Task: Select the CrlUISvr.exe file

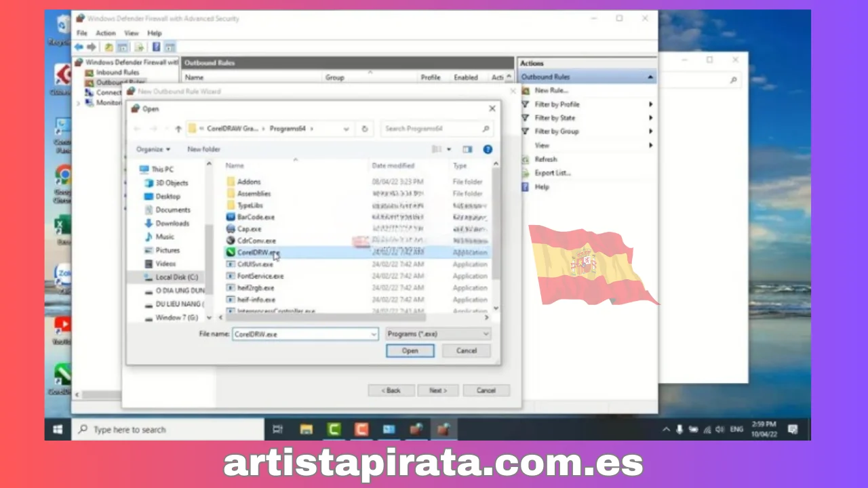Action: pyautogui.click(x=255, y=264)
